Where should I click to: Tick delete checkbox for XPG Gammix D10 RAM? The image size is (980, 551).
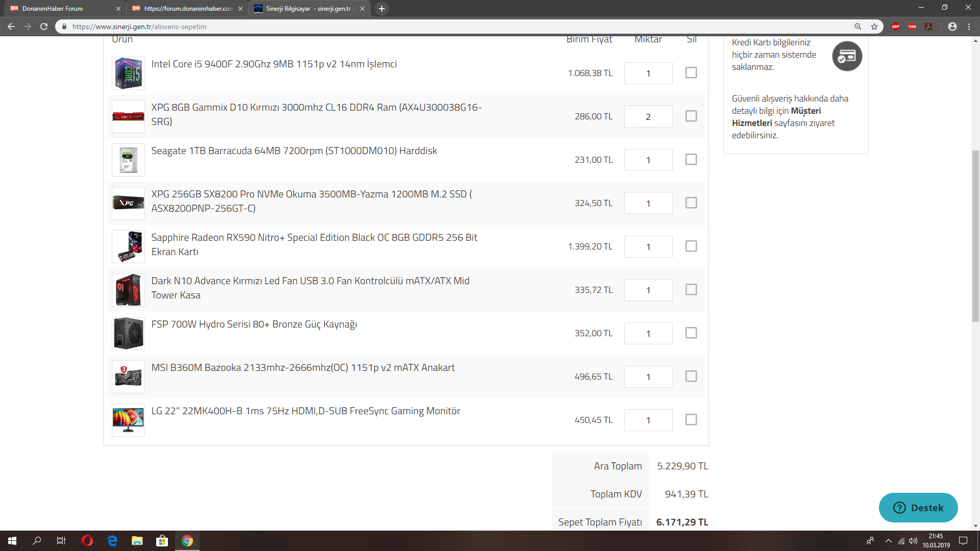691,116
